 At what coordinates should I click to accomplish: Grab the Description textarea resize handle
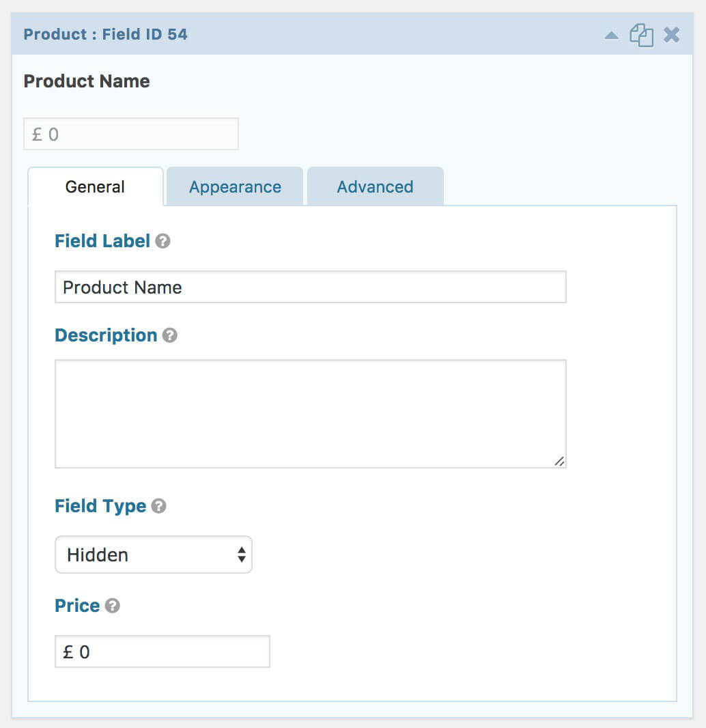[x=559, y=462]
